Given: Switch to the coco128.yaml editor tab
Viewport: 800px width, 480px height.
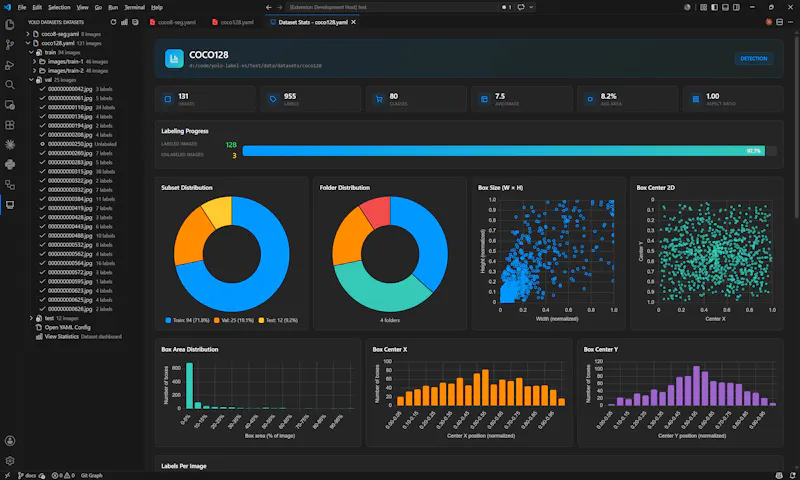Looking at the screenshot, I should click(x=233, y=22).
